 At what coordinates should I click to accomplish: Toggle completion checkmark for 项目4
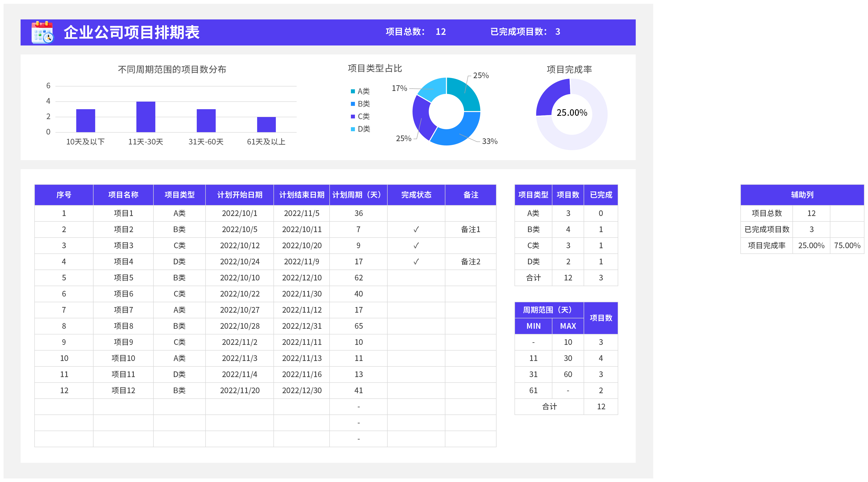(x=416, y=262)
